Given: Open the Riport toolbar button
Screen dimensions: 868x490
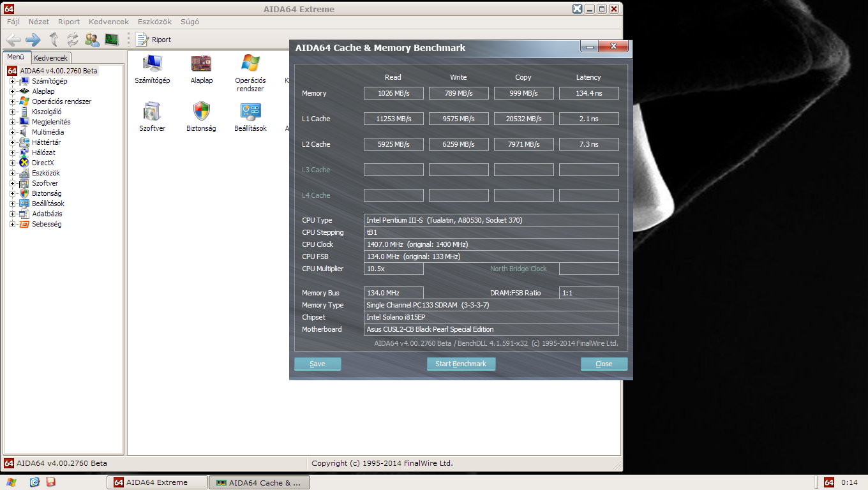Looking at the screenshot, I should [153, 40].
